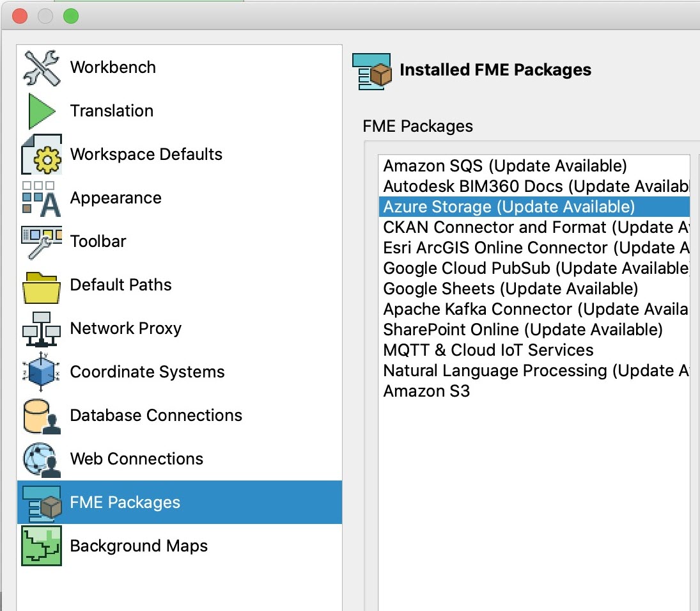This screenshot has width=700, height=611.
Task: Open Background Maps settings
Action: click(x=180, y=546)
